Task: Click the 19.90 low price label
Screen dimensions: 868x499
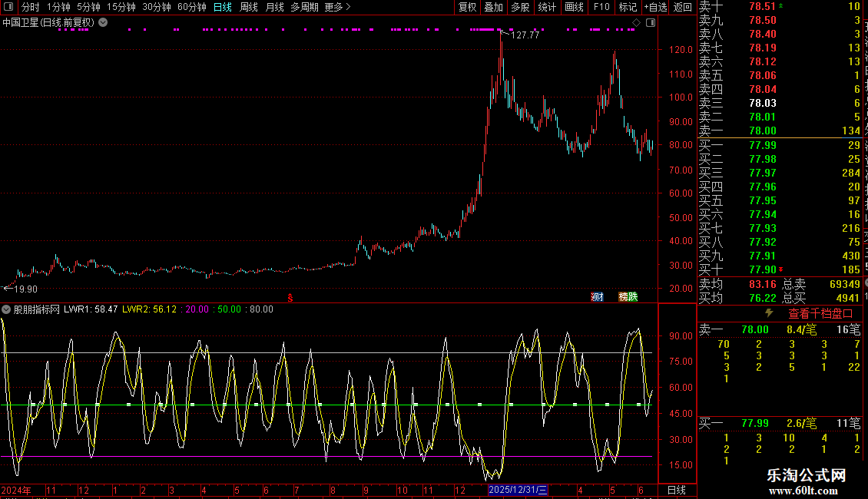Action: tap(25, 289)
